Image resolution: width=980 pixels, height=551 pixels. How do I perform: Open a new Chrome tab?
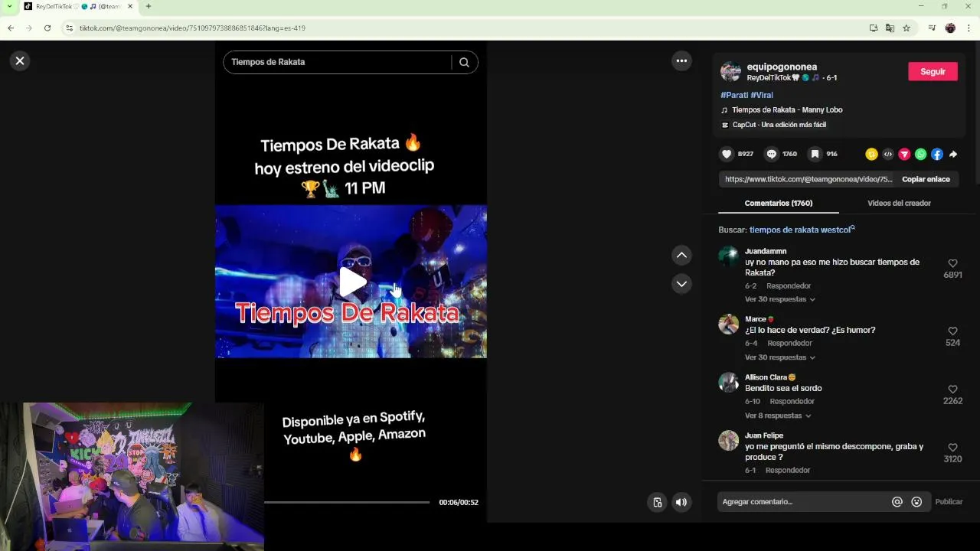[149, 6]
